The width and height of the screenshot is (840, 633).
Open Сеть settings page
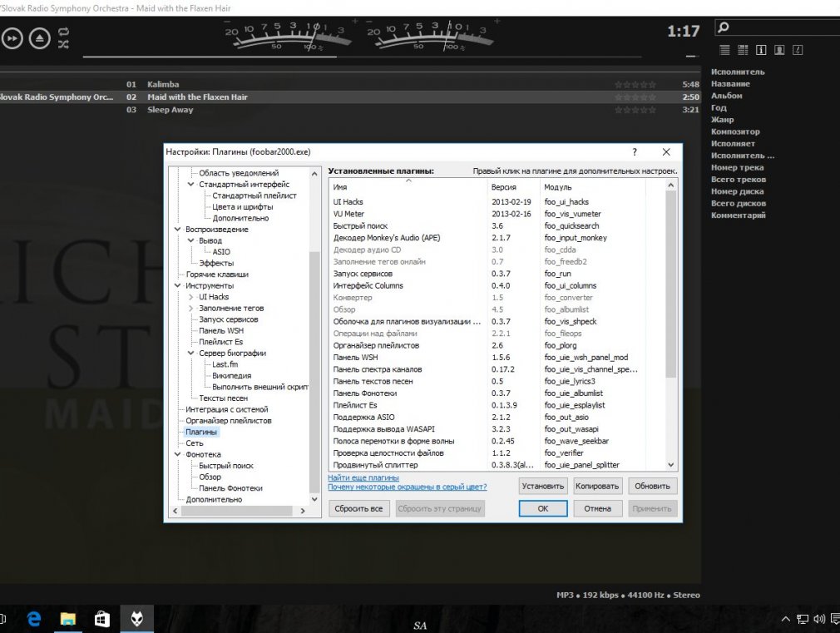point(195,443)
